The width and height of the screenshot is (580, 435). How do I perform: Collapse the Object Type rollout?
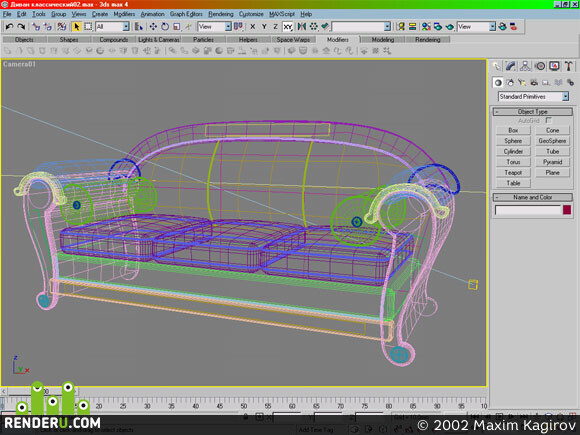(x=533, y=111)
